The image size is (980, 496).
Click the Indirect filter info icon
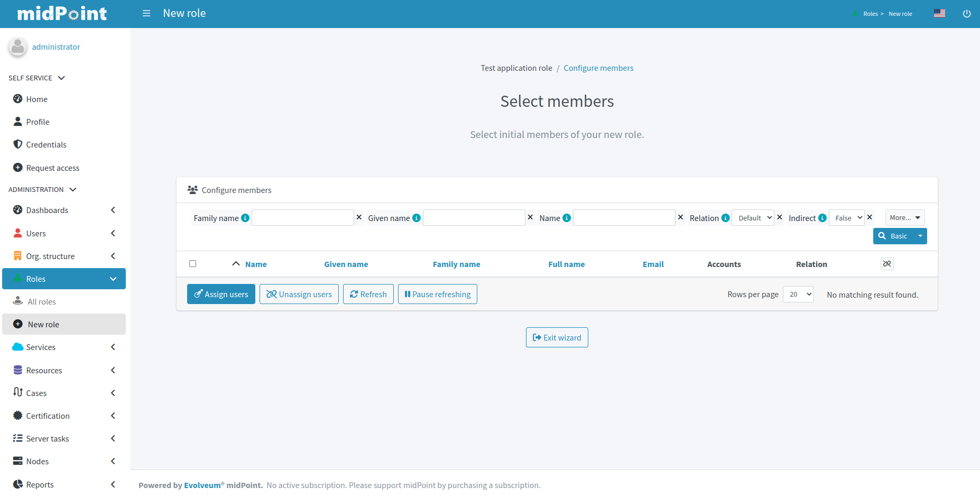pos(822,218)
